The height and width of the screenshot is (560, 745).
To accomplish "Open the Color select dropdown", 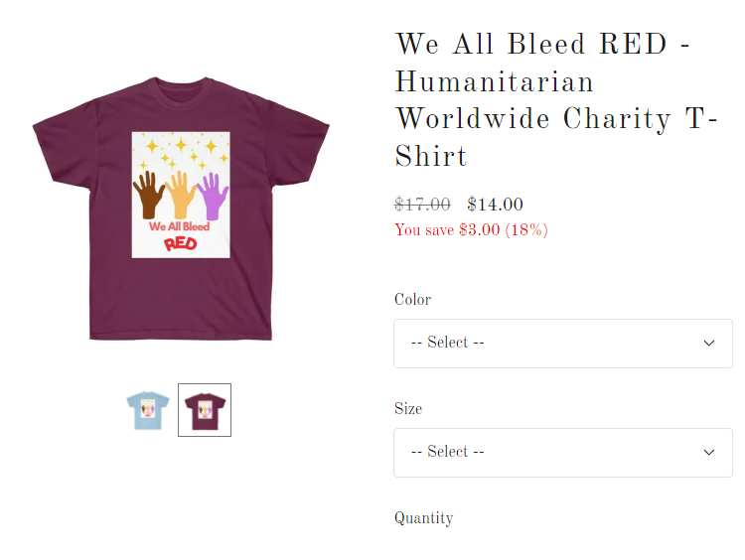I will tap(563, 344).
